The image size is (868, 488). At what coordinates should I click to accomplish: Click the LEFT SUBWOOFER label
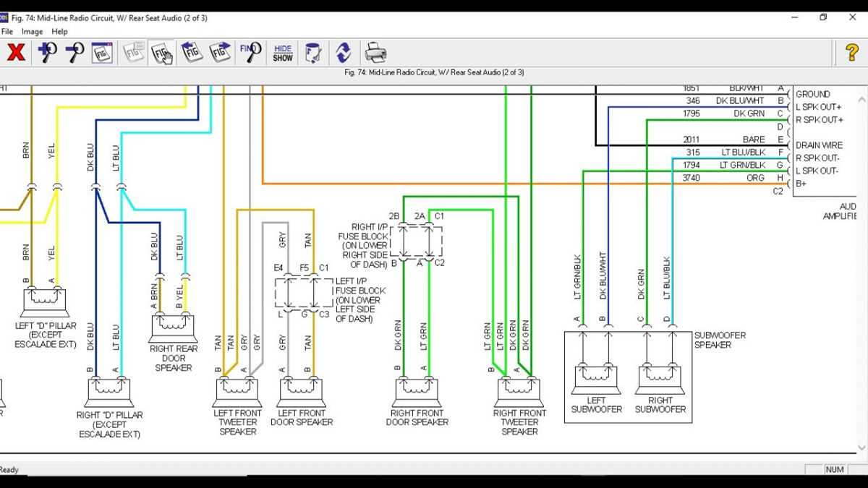tap(597, 405)
